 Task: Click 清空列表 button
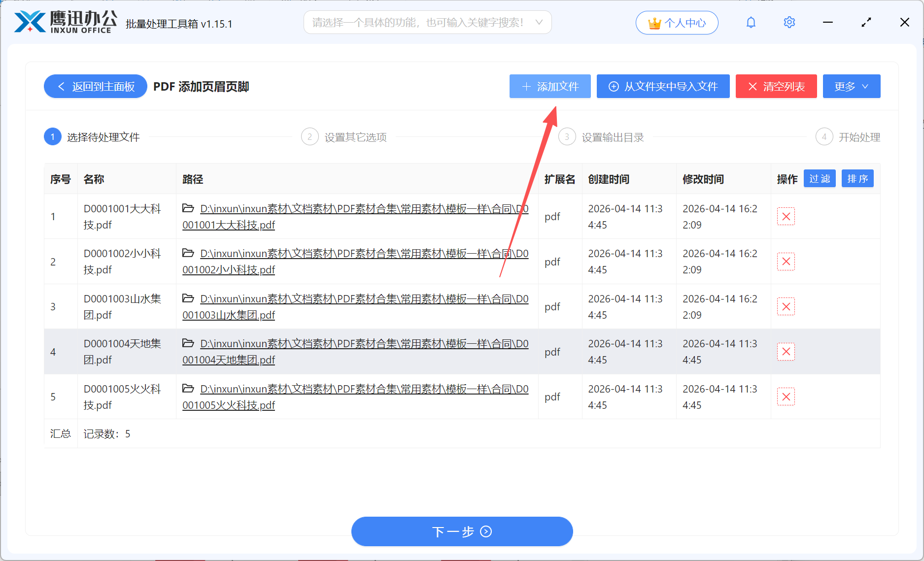tap(776, 87)
